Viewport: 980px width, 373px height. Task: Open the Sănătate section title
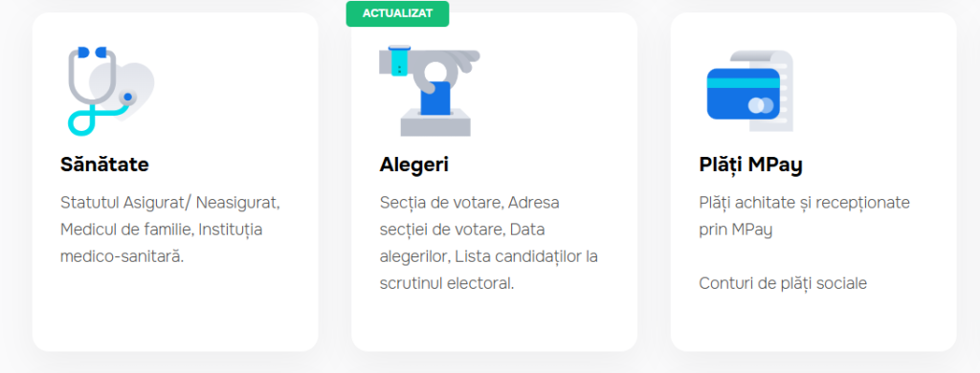(x=104, y=165)
